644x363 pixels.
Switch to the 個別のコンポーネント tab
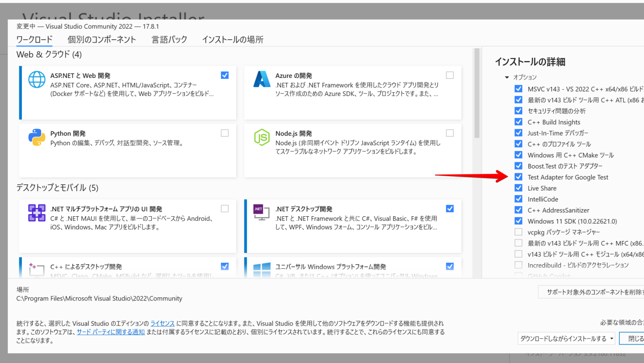101,39
